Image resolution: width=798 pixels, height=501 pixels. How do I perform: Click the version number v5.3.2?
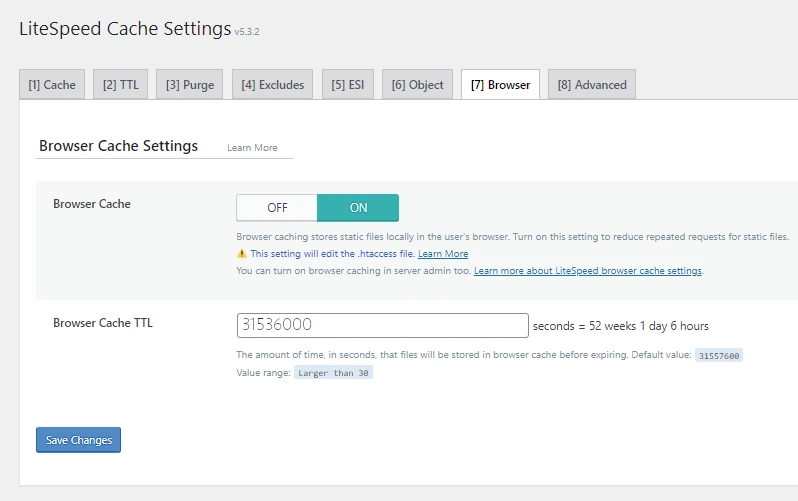(x=247, y=32)
